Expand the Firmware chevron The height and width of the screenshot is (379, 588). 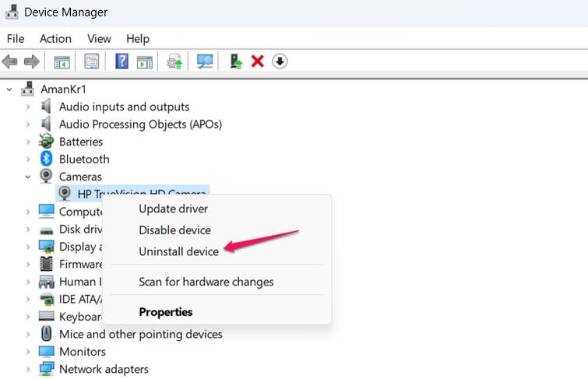point(28,265)
